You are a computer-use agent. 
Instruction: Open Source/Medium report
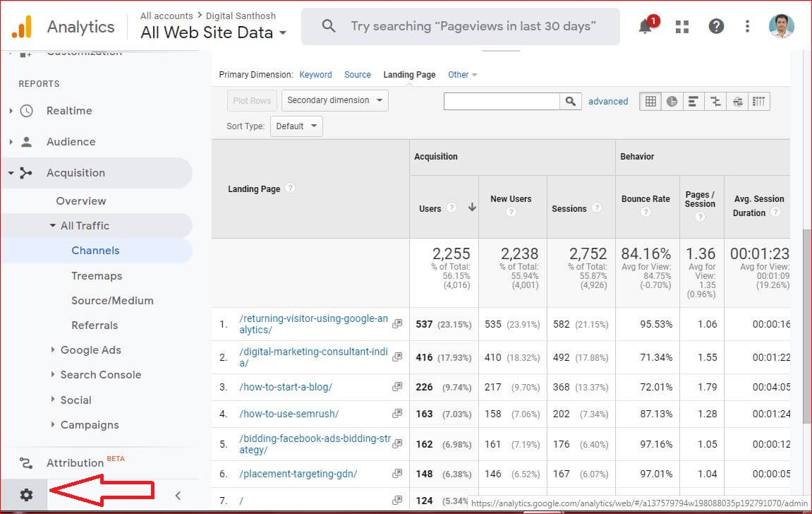pyautogui.click(x=112, y=301)
